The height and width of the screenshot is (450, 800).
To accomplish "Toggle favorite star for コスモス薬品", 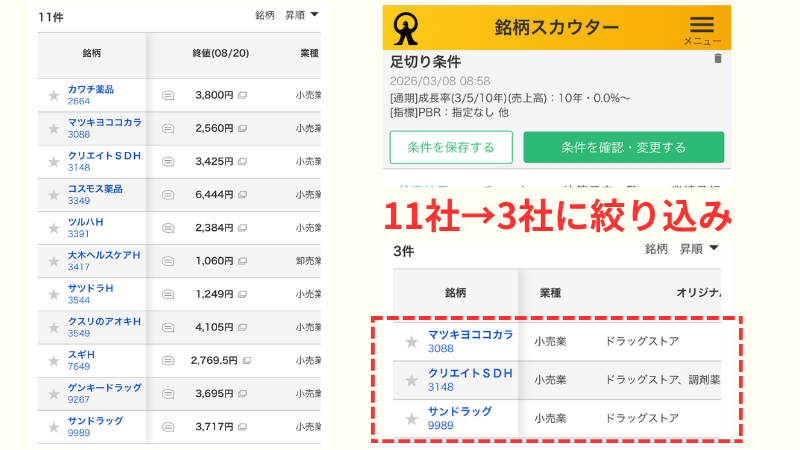I will (54, 195).
